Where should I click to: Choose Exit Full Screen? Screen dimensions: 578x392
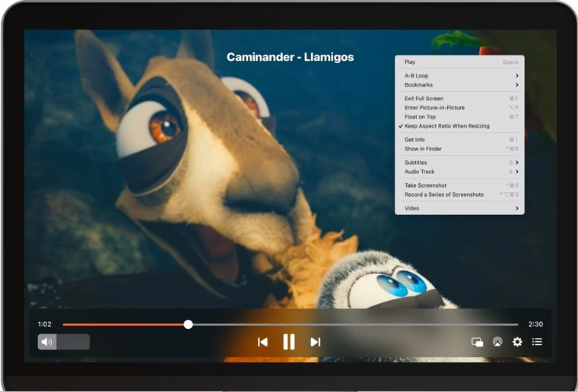click(x=459, y=99)
